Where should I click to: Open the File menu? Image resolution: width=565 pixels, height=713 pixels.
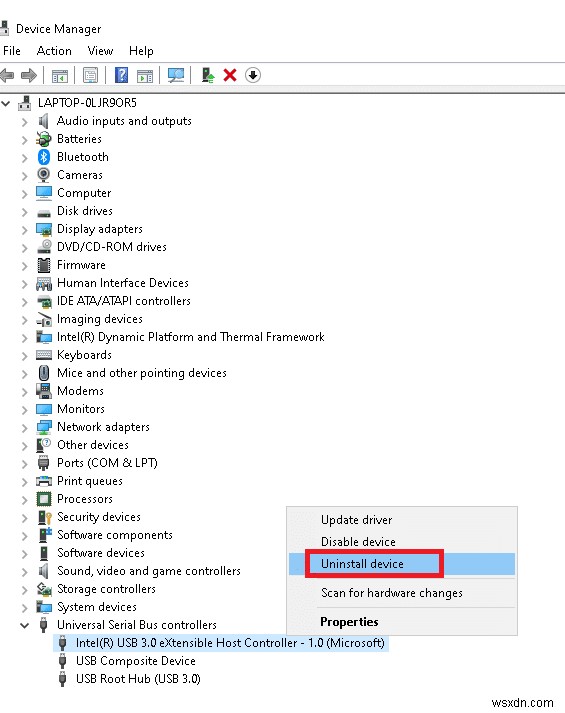coord(12,51)
